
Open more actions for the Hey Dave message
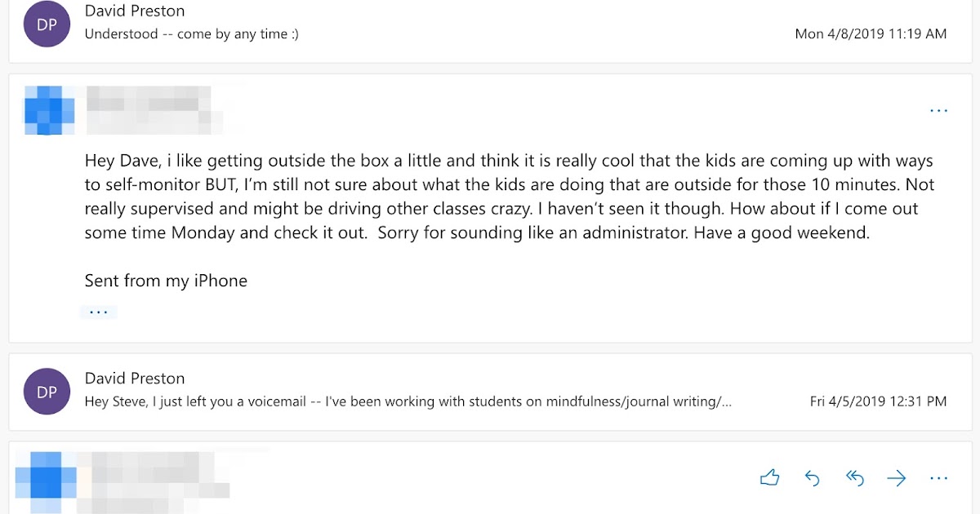(x=938, y=110)
